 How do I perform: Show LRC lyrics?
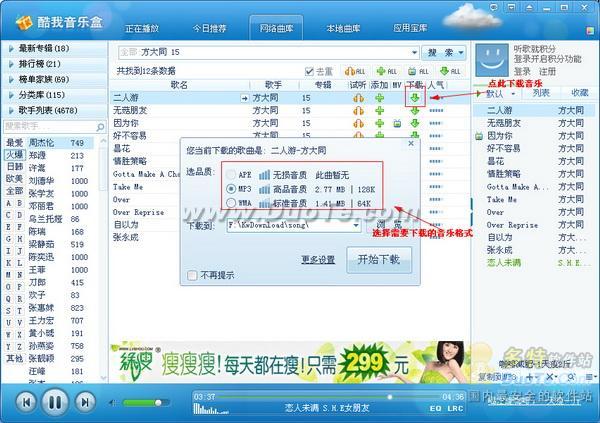tap(455, 408)
